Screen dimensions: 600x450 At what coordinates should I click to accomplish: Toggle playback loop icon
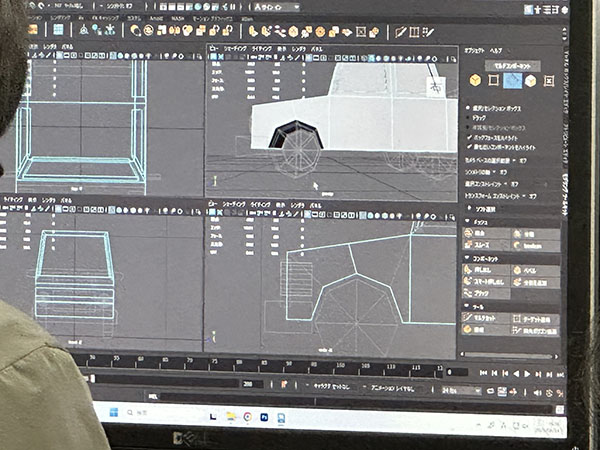[491, 391]
